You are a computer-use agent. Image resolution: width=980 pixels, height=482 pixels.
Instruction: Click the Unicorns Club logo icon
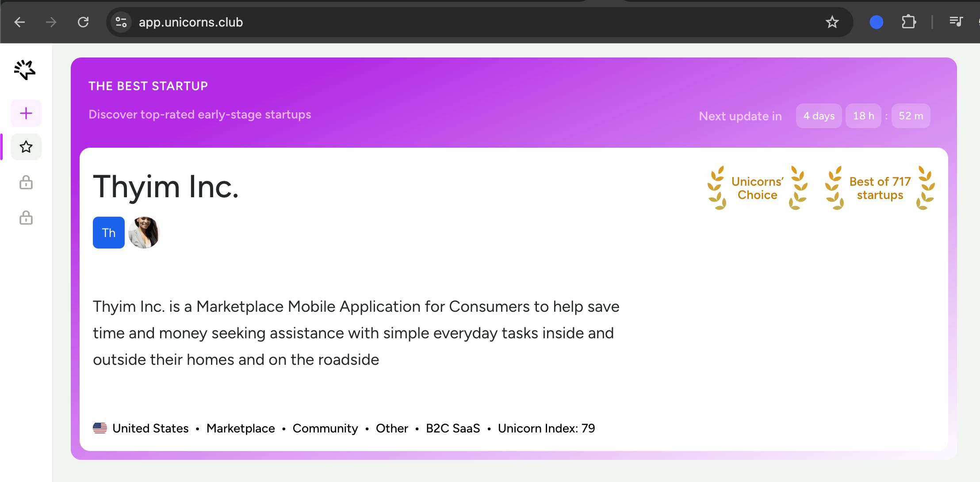(x=25, y=70)
